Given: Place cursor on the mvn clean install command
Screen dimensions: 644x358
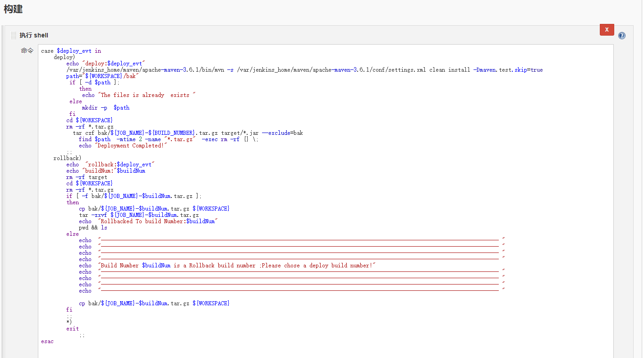Looking at the screenshot, I should 271,69.
